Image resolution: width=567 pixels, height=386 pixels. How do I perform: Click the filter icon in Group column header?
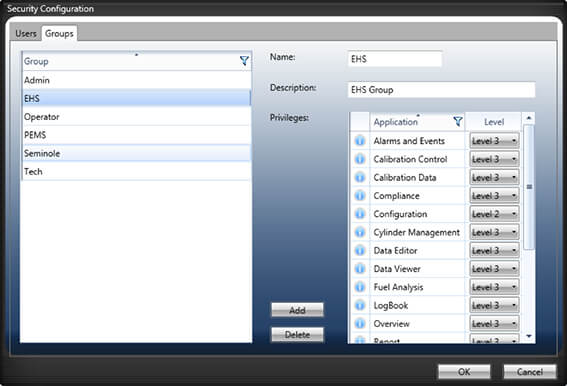pyautogui.click(x=244, y=61)
